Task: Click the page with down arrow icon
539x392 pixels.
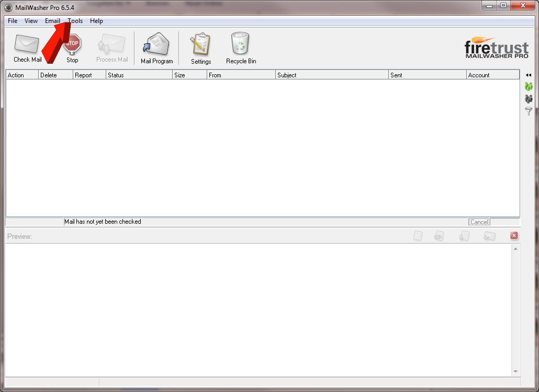Action: (464, 236)
